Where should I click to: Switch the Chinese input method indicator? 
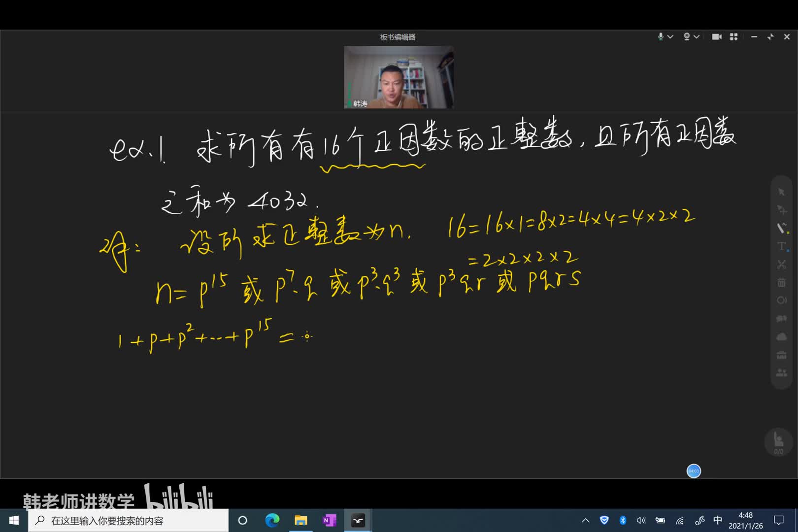tap(718, 520)
